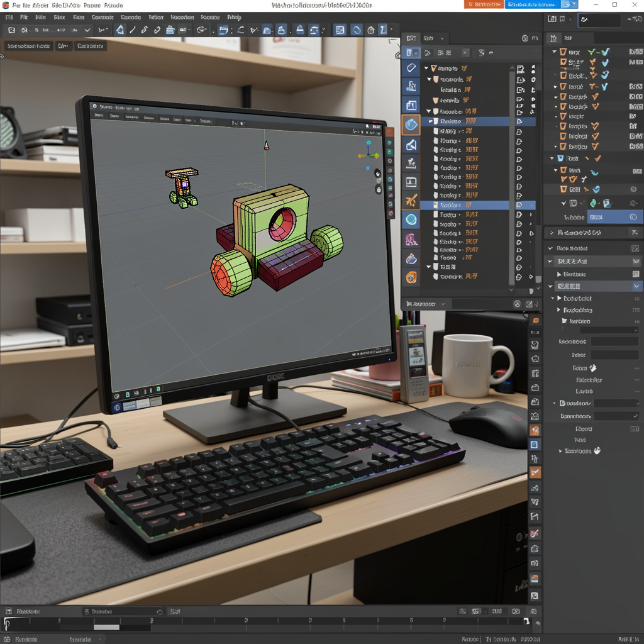Disable the blue render checkmark on the second item
Viewport: 644px width, 644px height.
pyautogui.click(x=604, y=62)
